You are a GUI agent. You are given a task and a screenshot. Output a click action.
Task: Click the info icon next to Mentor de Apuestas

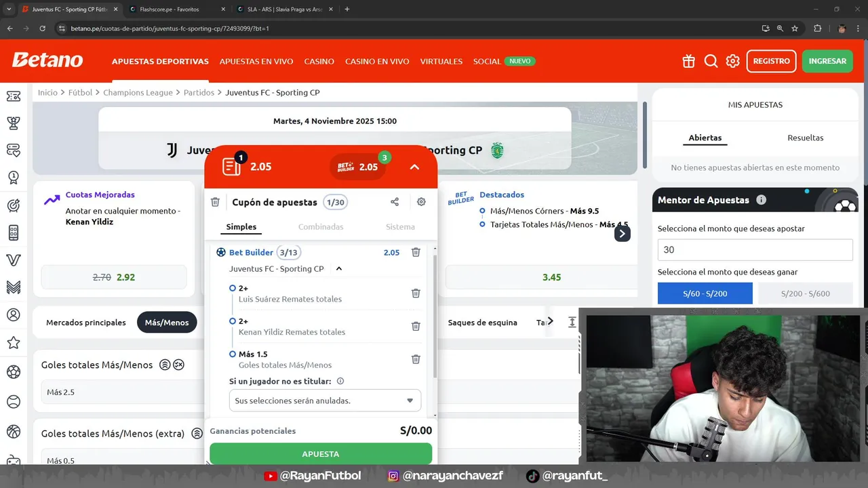pyautogui.click(x=761, y=200)
